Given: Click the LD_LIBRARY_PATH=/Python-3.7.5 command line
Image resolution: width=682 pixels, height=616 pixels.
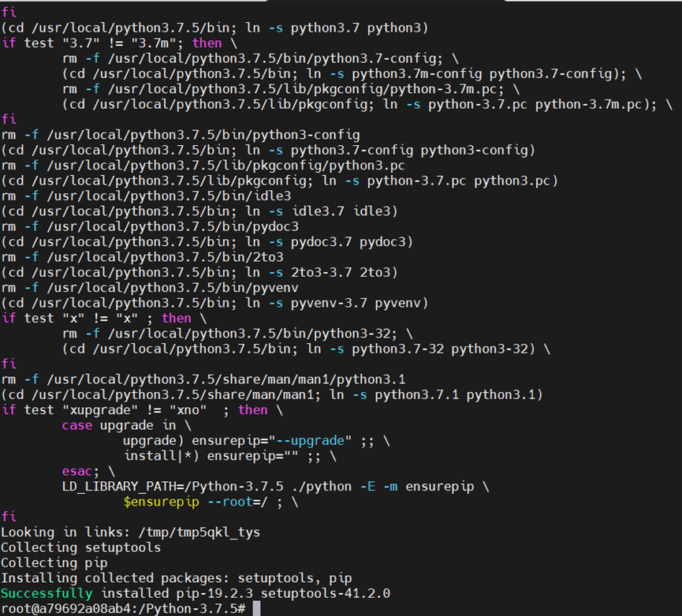Looking at the screenshot, I should coord(276,487).
